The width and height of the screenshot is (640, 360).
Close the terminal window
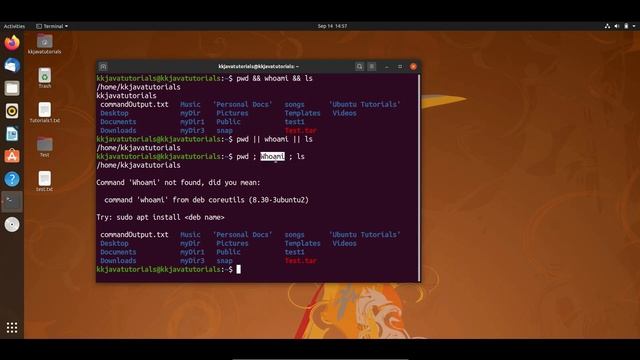point(413,67)
